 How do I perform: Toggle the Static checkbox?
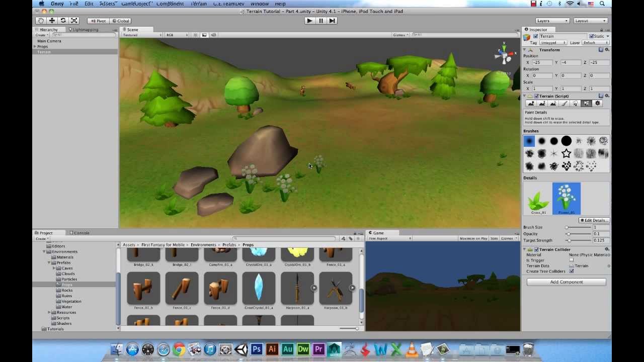click(x=592, y=36)
